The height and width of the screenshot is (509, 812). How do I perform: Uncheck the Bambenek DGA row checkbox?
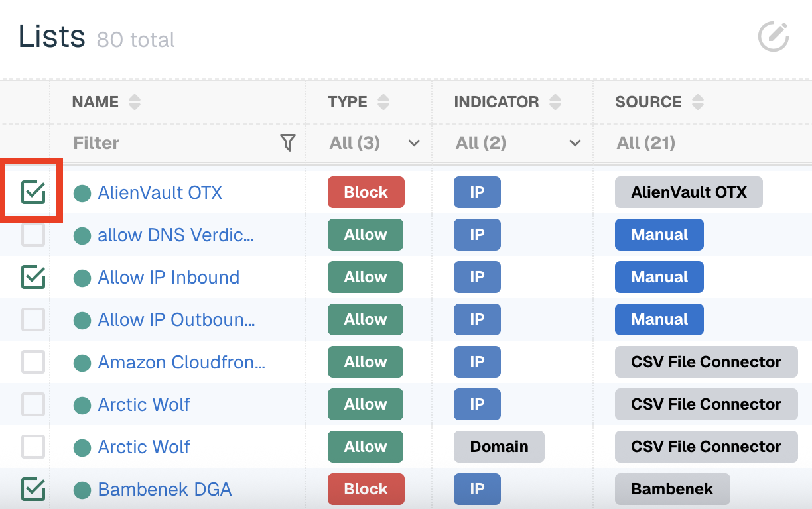33,489
